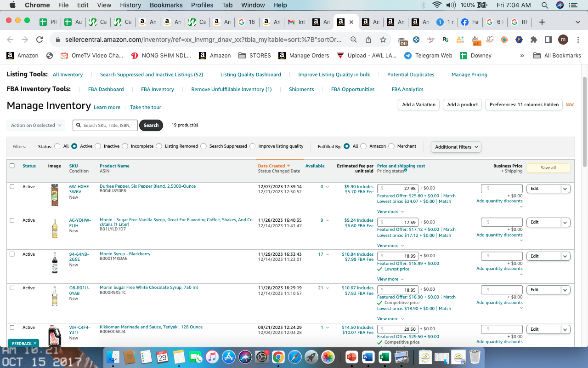Switch to the Gmail Inbox browser tab
588x368 pixels.
pos(296,22)
